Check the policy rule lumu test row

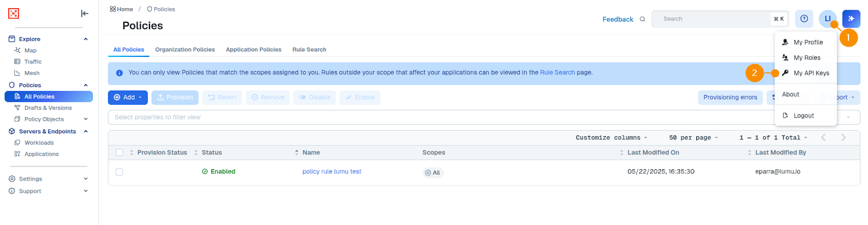119,172
